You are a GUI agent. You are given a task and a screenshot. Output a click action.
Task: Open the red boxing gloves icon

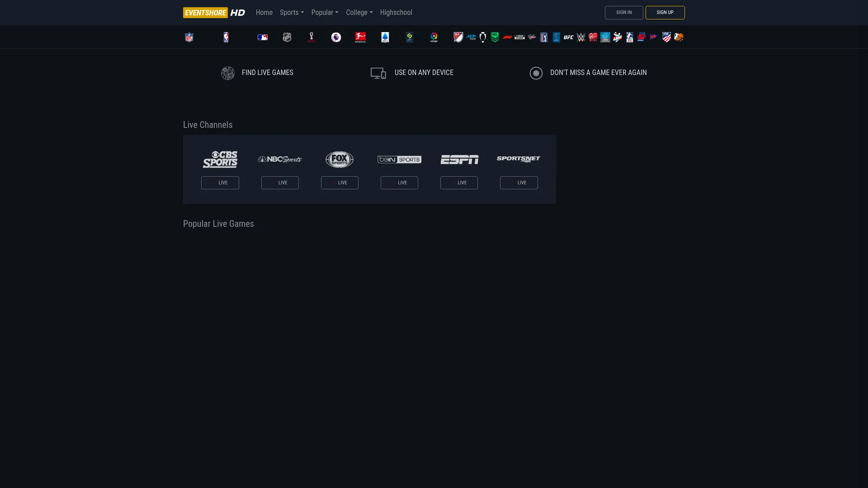593,37
